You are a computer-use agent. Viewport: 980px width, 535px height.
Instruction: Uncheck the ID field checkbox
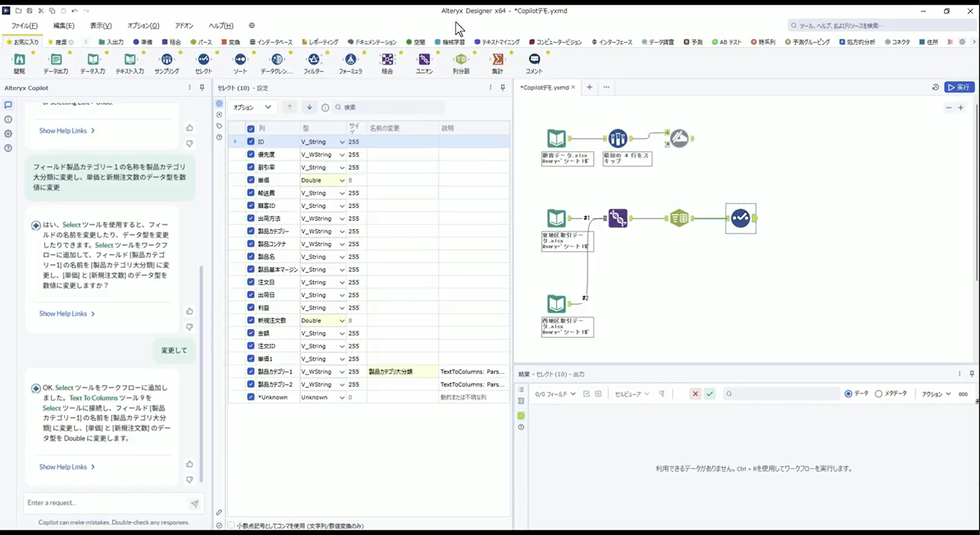pyautogui.click(x=251, y=142)
